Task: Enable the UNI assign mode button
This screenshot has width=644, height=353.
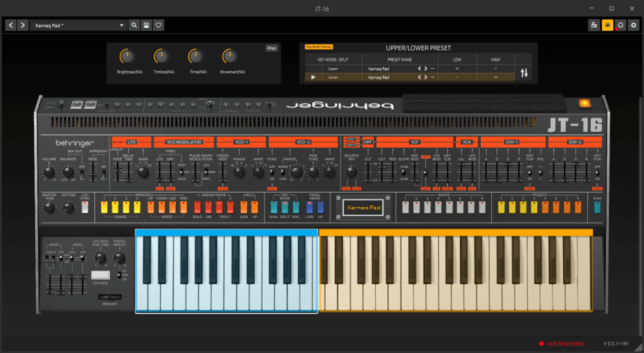Action: [209, 207]
